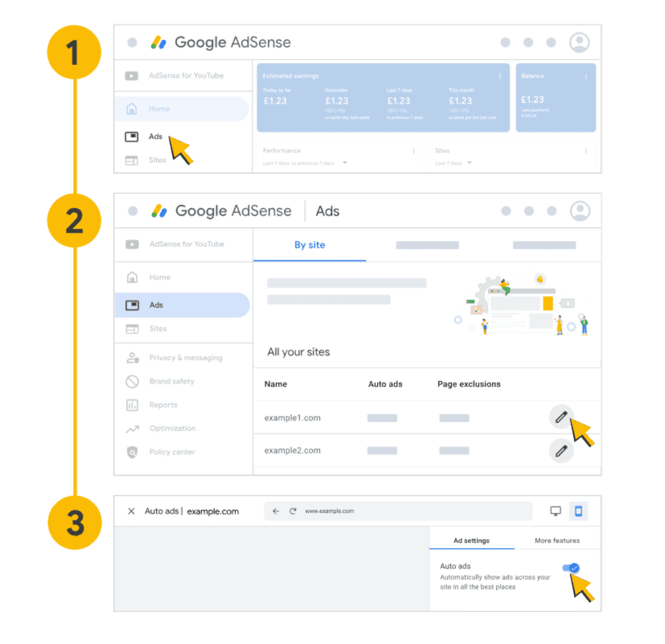Click Sites in the step 1 sidebar

(x=157, y=160)
